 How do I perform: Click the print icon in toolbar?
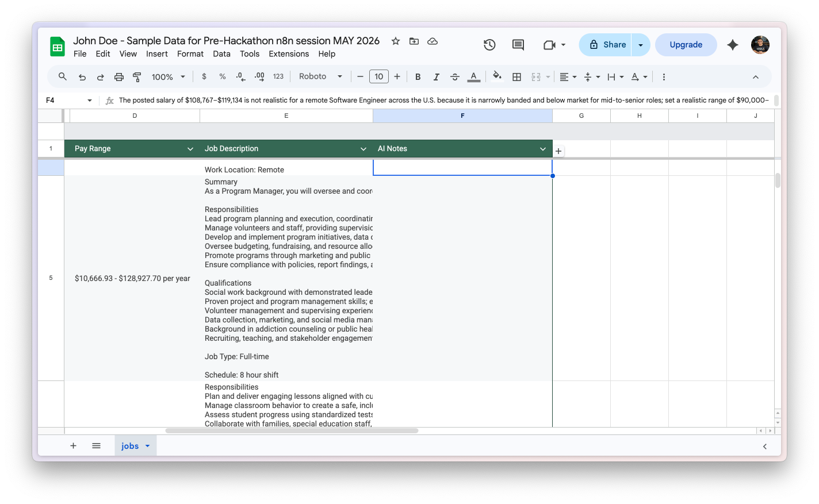(119, 77)
